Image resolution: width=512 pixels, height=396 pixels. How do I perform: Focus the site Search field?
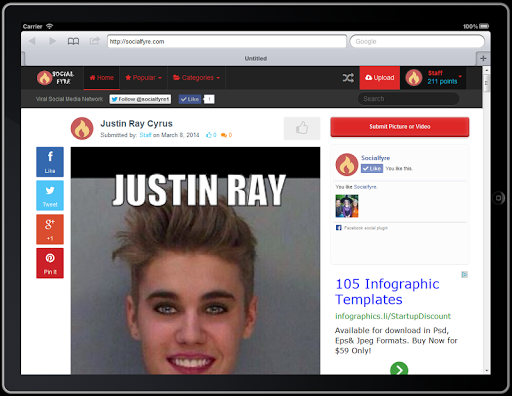pos(409,99)
